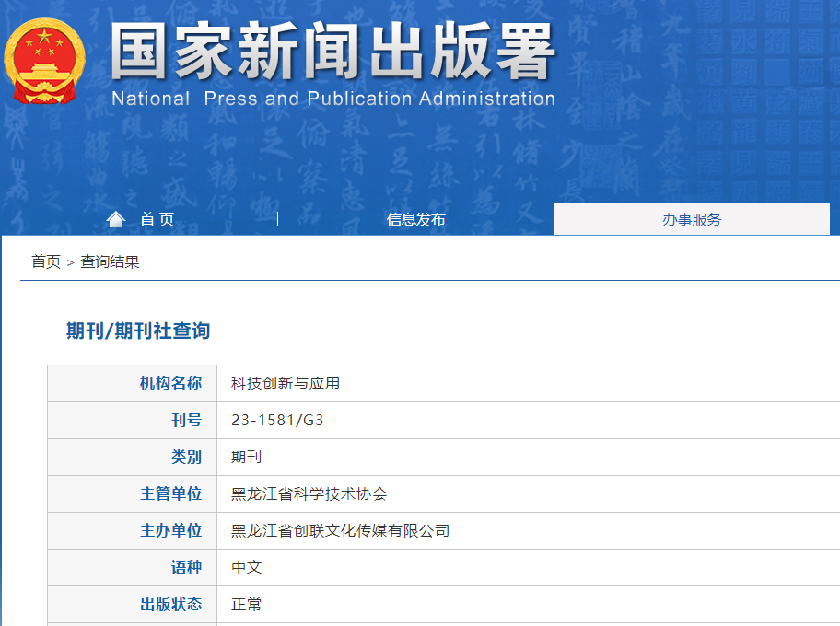Click the 出版状态 value 正常

point(247,605)
